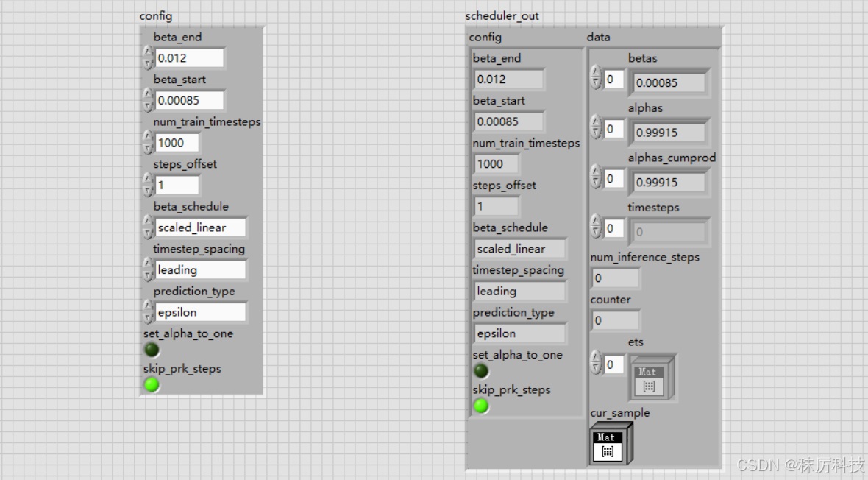This screenshot has height=480, width=868.
Task: Select scaled_linear field in left config
Action: tap(200, 227)
